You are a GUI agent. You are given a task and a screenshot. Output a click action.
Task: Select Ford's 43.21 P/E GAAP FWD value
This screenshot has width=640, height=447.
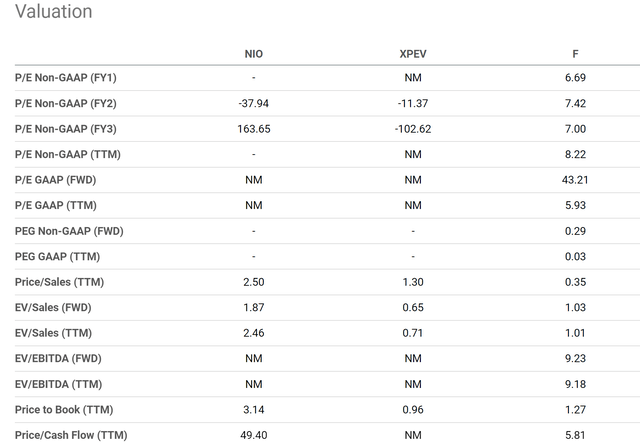tap(575, 180)
